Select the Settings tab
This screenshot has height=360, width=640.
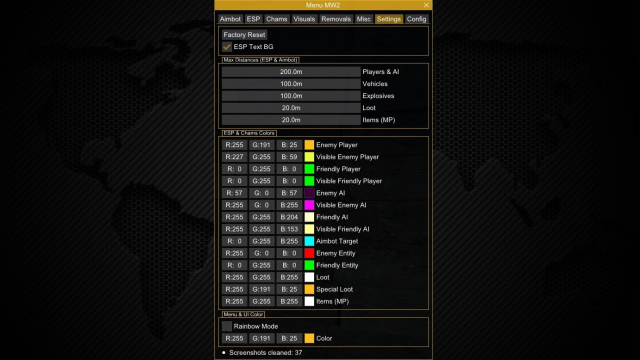(x=389, y=19)
